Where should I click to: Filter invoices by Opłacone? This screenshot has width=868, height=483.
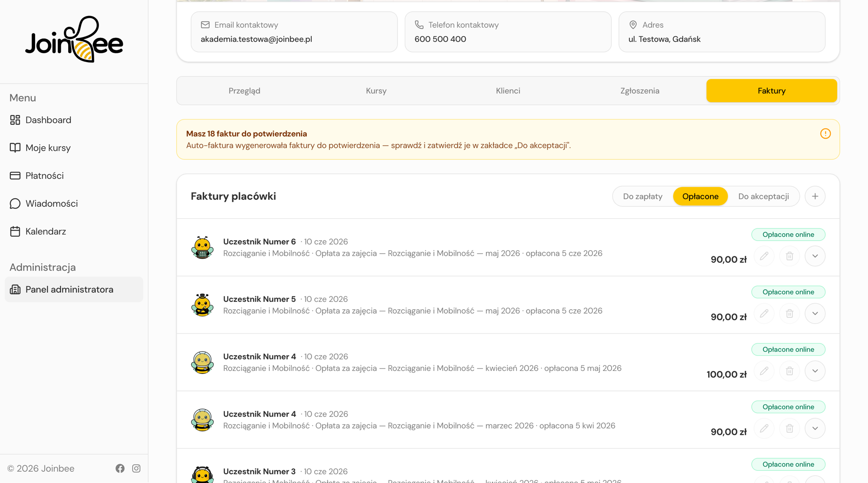click(x=700, y=196)
